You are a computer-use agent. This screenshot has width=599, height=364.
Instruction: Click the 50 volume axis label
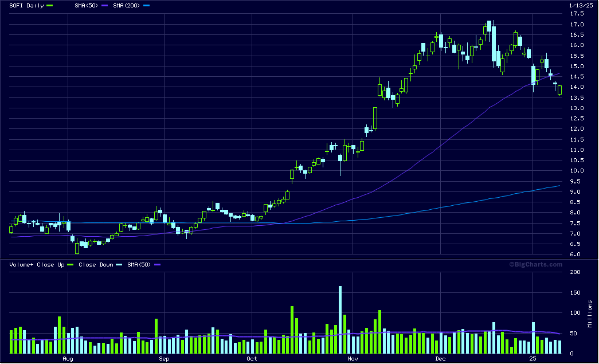click(573, 334)
